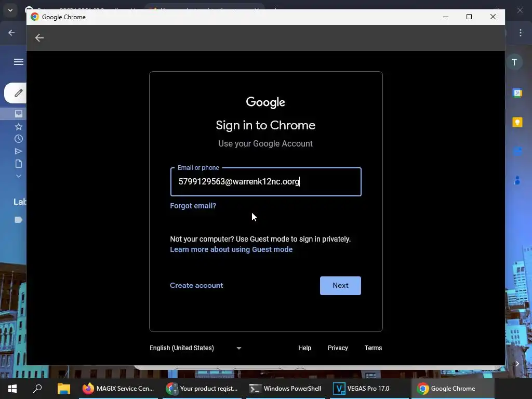Open Windows Start menu

[12, 389]
